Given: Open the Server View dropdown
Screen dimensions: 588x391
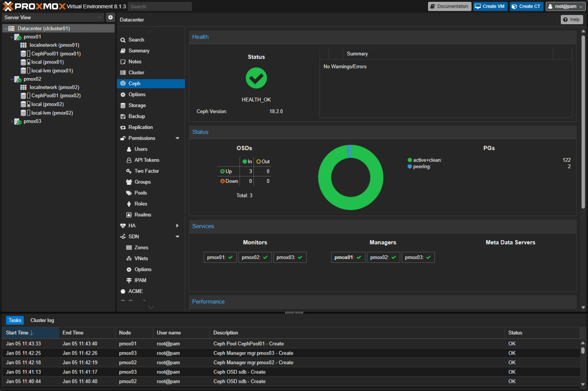Looking at the screenshot, I should (52, 17).
